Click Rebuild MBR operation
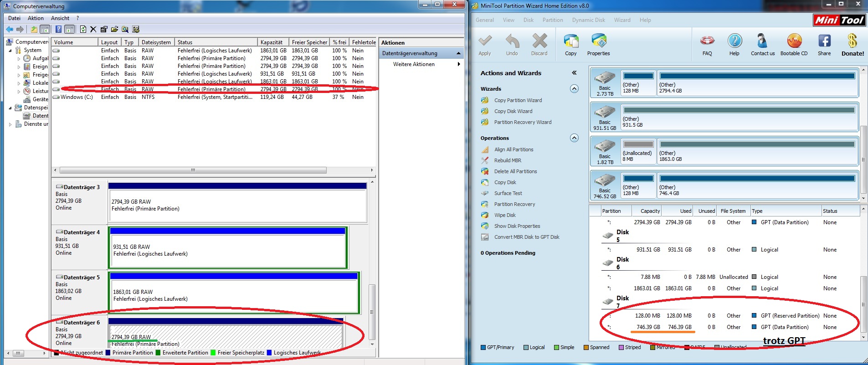Screen dimensions: 868x365 508,160
